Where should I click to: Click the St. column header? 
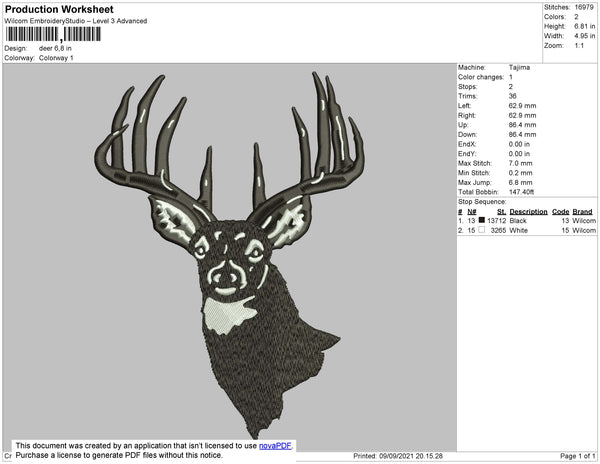coord(501,212)
